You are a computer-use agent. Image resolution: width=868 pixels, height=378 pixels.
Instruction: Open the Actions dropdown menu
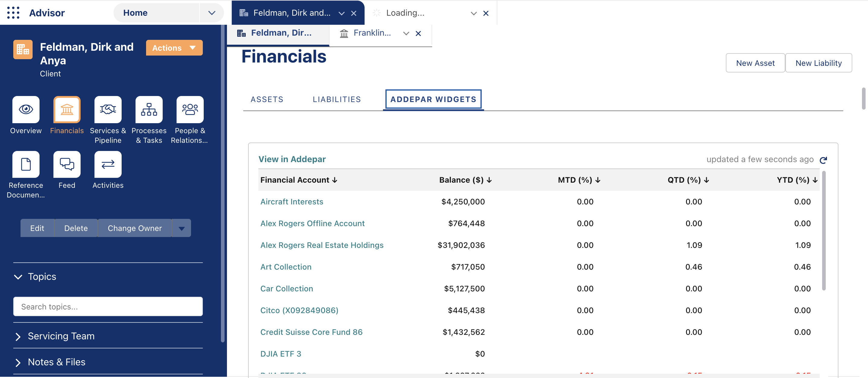coord(174,48)
